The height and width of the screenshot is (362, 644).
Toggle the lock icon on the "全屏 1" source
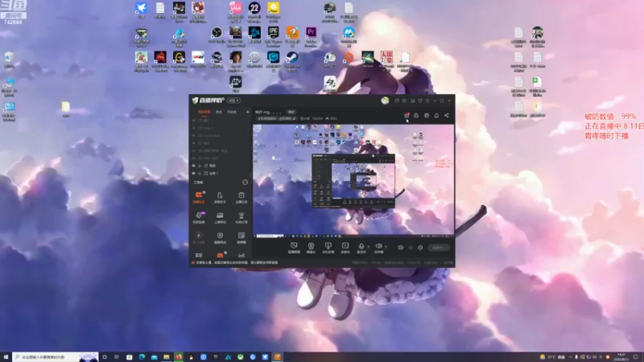(200, 173)
